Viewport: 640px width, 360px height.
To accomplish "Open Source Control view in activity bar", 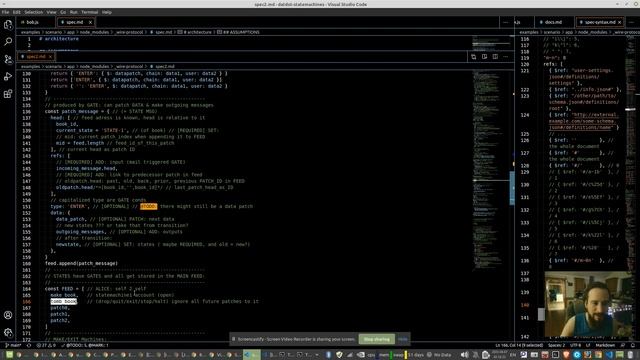I will pyautogui.click(x=8, y=59).
